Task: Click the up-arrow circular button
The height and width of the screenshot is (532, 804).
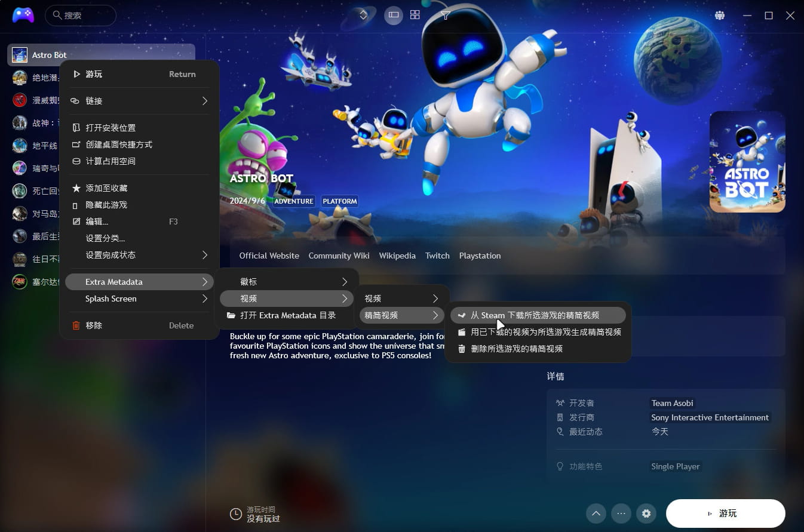Action: coord(596,513)
